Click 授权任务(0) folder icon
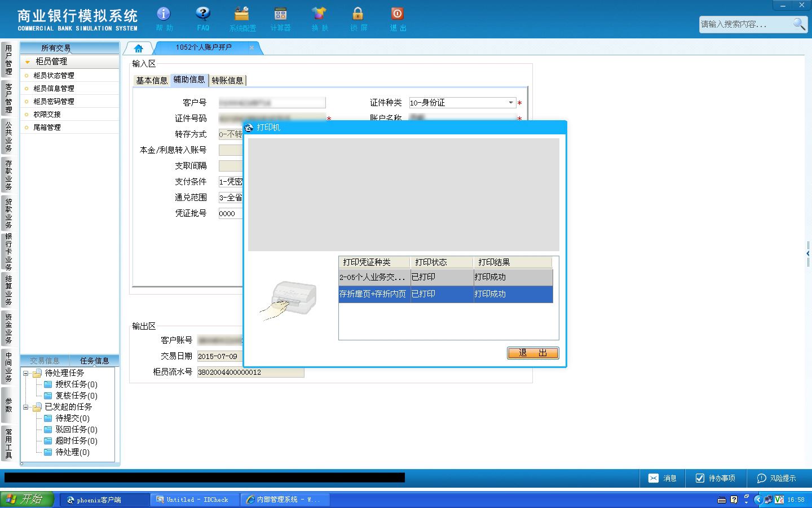 pyautogui.click(x=48, y=384)
